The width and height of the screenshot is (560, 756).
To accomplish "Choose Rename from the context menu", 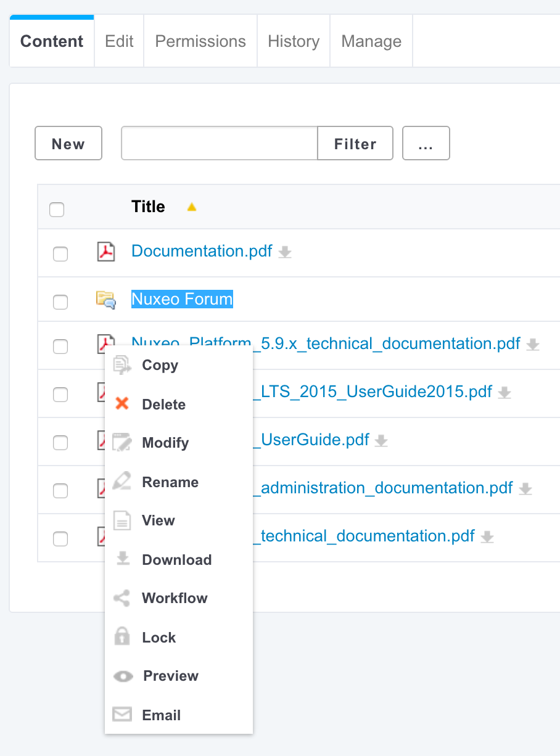I will [x=179, y=482].
